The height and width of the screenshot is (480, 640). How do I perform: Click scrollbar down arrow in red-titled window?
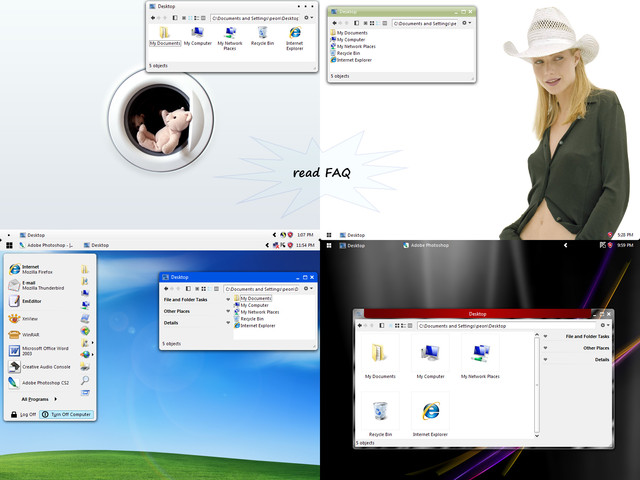click(x=537, y=436)
